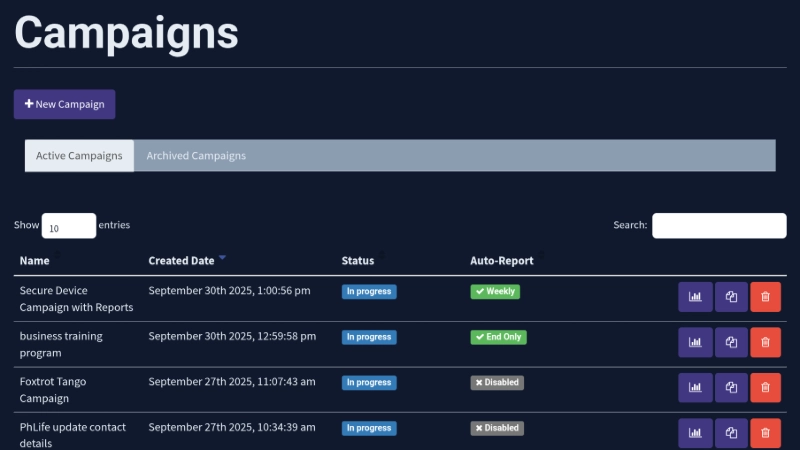Sort table by Created Date column
Screen dimensions: 800x450
[x=181, y=261]
